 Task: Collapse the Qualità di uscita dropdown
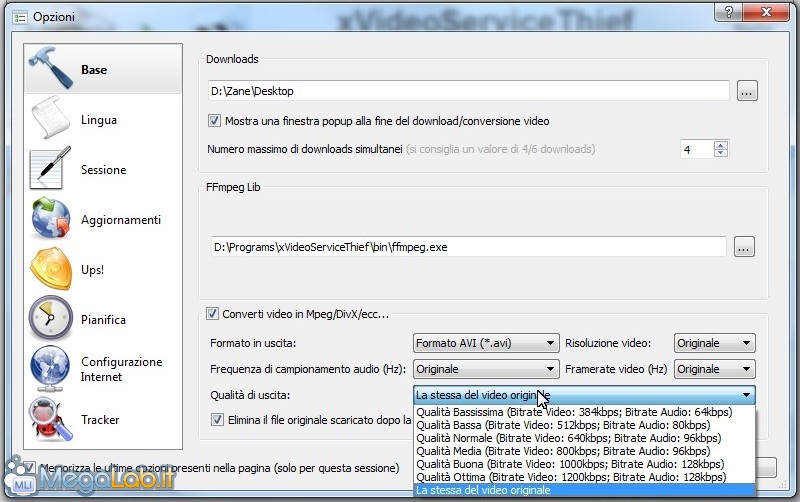coord(584,395)
